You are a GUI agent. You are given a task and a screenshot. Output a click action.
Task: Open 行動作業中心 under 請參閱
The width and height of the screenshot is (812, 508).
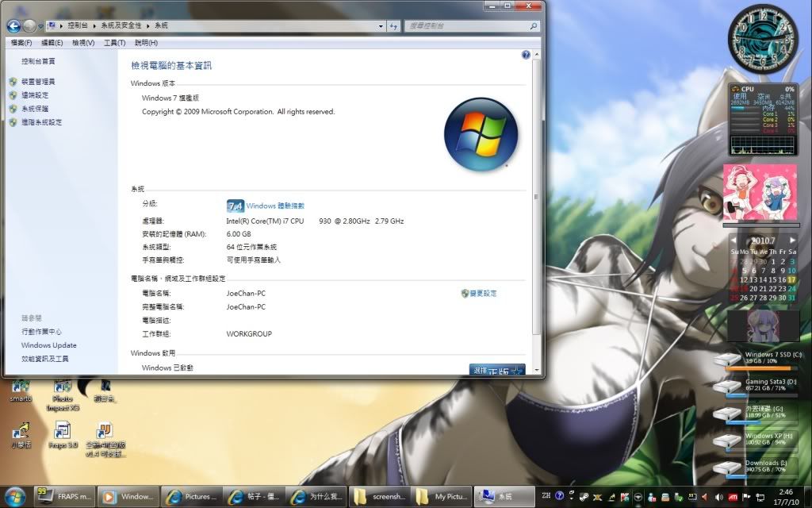click(x=41, y=331)
